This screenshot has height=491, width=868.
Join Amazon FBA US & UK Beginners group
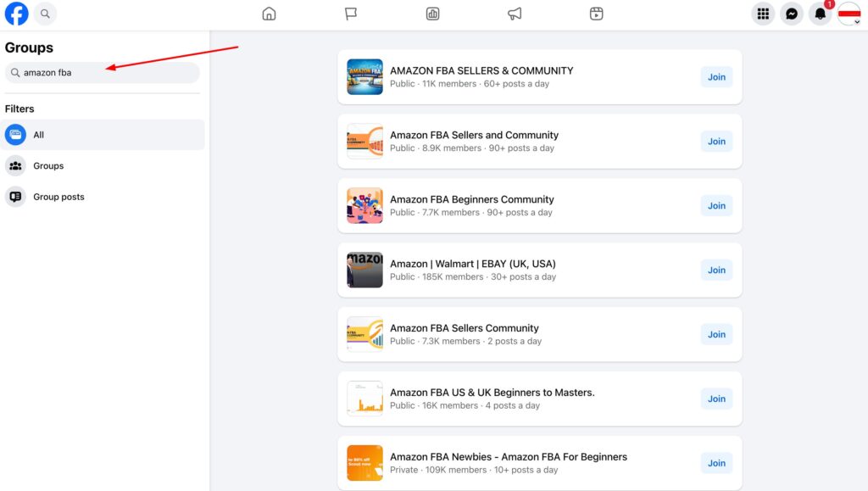716,399
